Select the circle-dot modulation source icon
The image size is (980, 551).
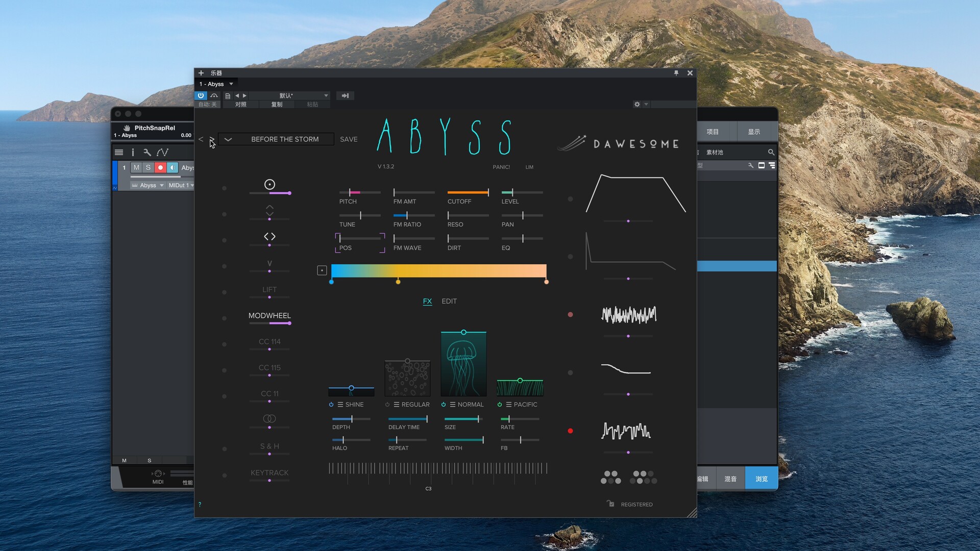click(269, 184)
